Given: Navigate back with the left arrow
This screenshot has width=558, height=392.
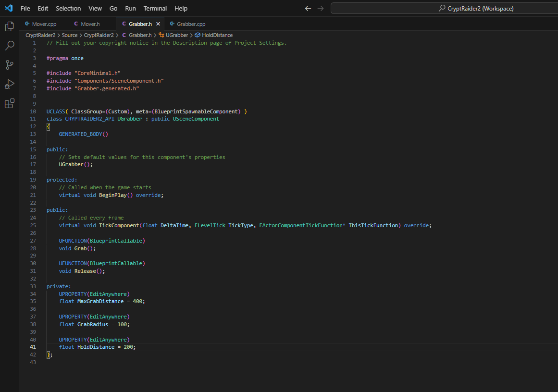Looking at the screenshot, I should (308, 8).
